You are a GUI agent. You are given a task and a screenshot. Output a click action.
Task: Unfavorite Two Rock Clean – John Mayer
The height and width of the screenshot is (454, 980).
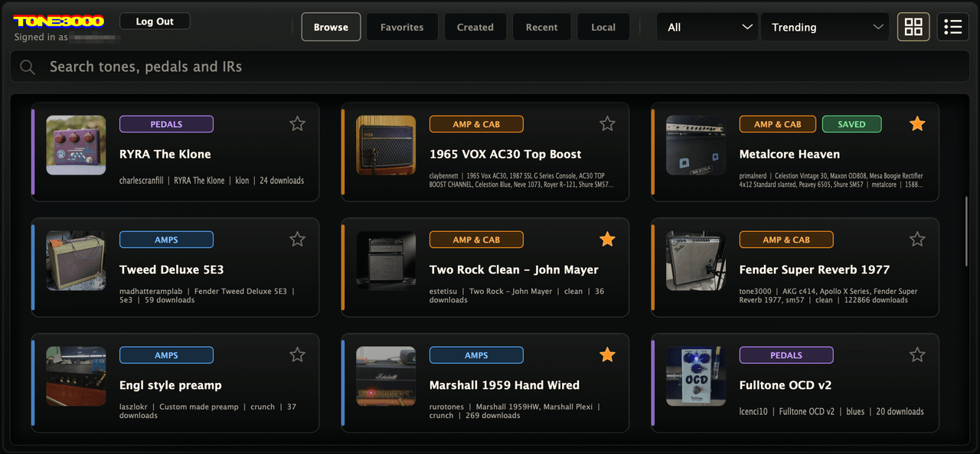point(607,239)
